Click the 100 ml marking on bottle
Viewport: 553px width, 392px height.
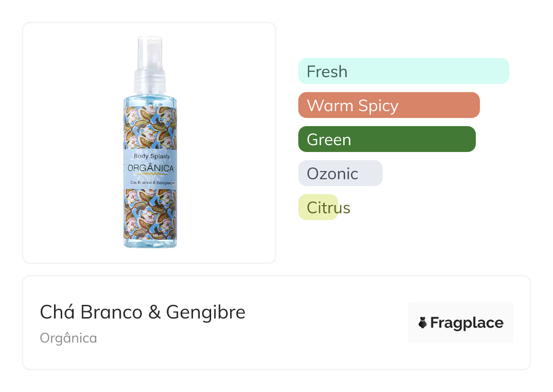click(158, 236)
